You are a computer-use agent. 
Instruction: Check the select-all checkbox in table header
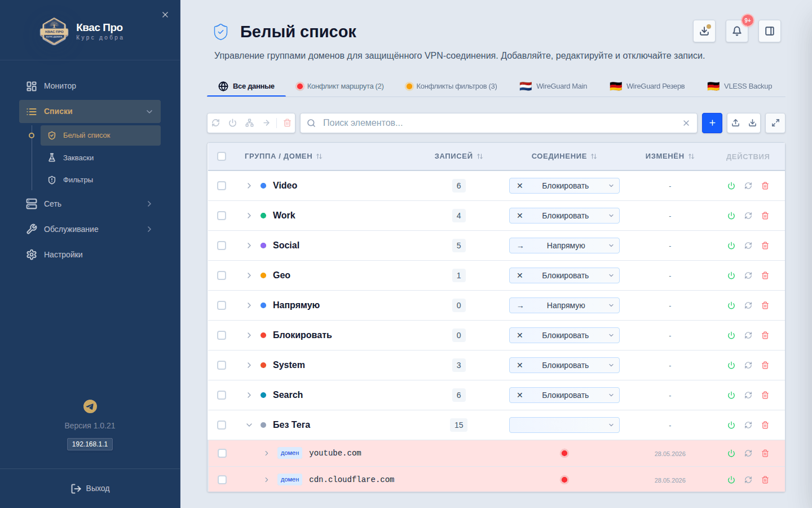pos(222,156)
